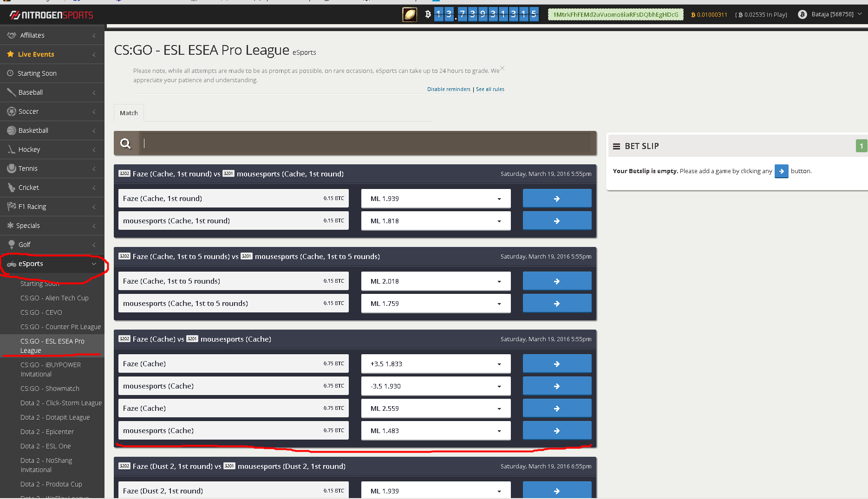868x499 pixels.
Task: Add Faze (Cache, 1st to 5 rounds) bet
Action: (557, 281)
